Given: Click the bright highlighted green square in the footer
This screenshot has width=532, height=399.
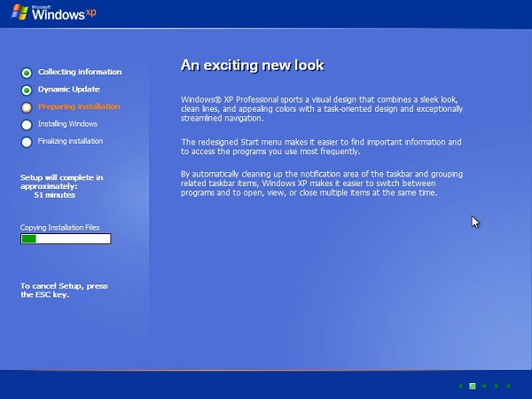Looking at the screenshot, I should (473, 386).
